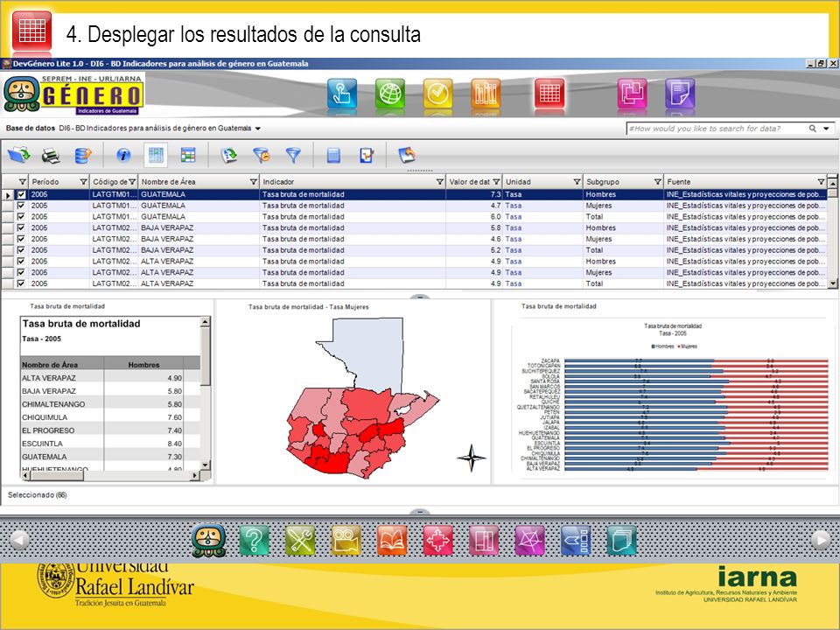Expand the Base de datos dropdown arrow
Image resolution: width=840 pixels, height=630 pixels.
tap(257, 129)
